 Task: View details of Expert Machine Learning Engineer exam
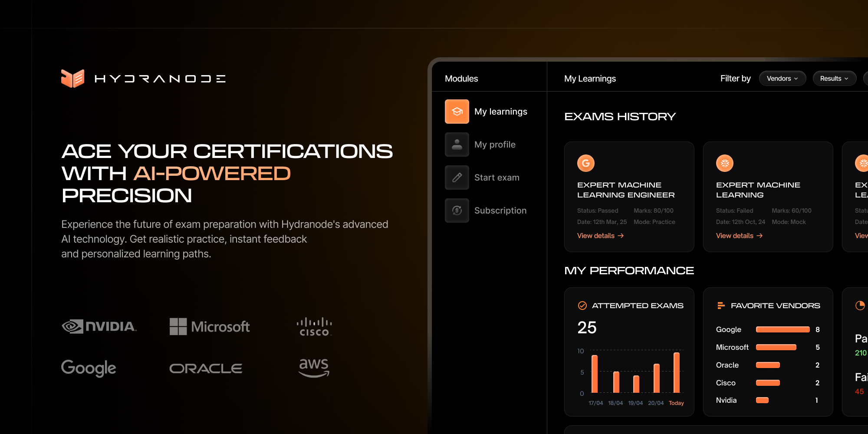coord(600,236)
